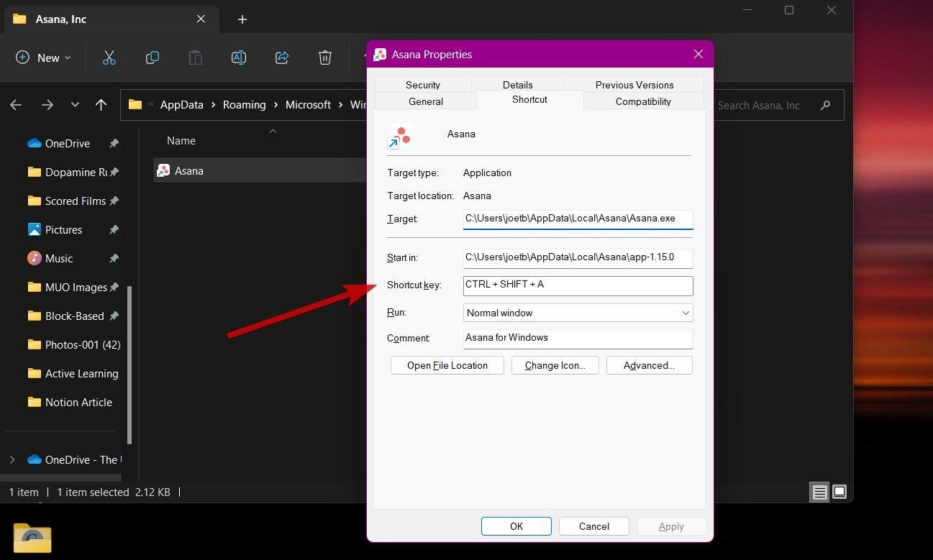The image size is (933, 560).
Task: Select the Shortcut tab in Asana Properties
Action: pos(529,100)
